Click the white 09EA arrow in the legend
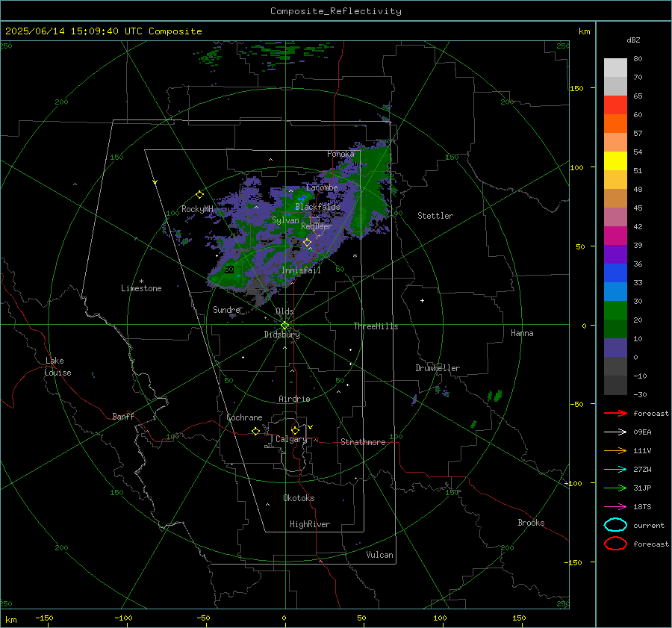 615,432
